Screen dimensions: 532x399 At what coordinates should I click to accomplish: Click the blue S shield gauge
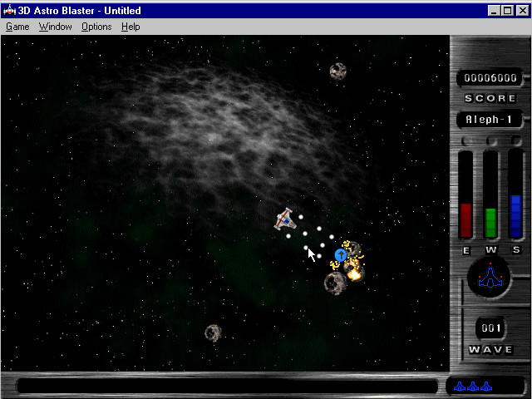coord(515,195)
